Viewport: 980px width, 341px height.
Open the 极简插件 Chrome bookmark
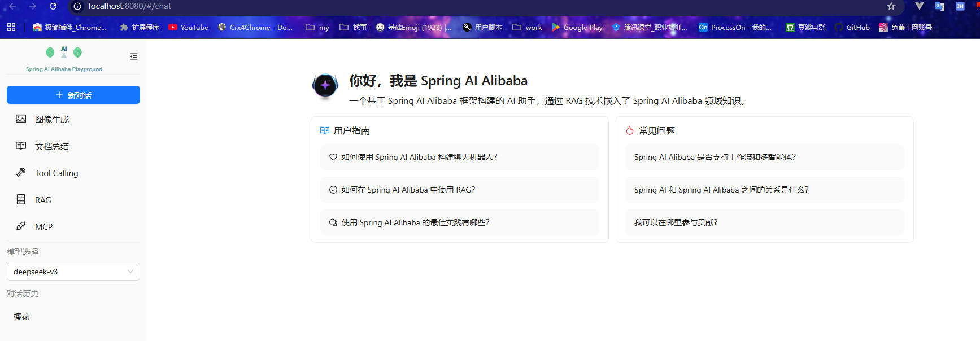click(x=69, y=27)
